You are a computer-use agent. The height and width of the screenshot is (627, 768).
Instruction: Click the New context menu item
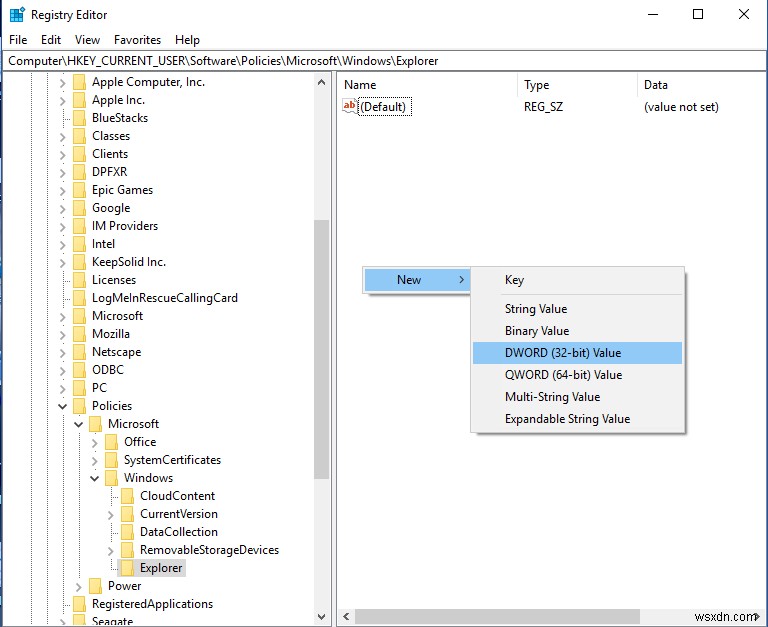coord(417,280)
